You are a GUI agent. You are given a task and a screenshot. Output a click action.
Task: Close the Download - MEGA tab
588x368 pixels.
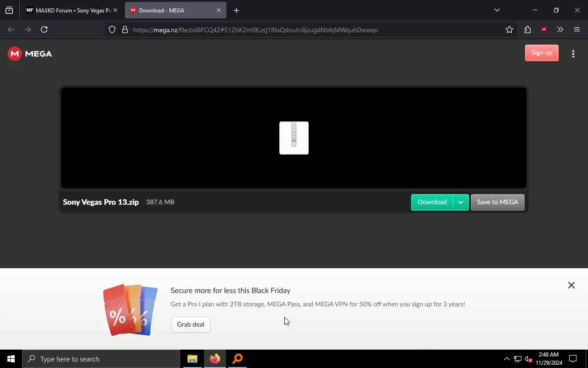219,10
